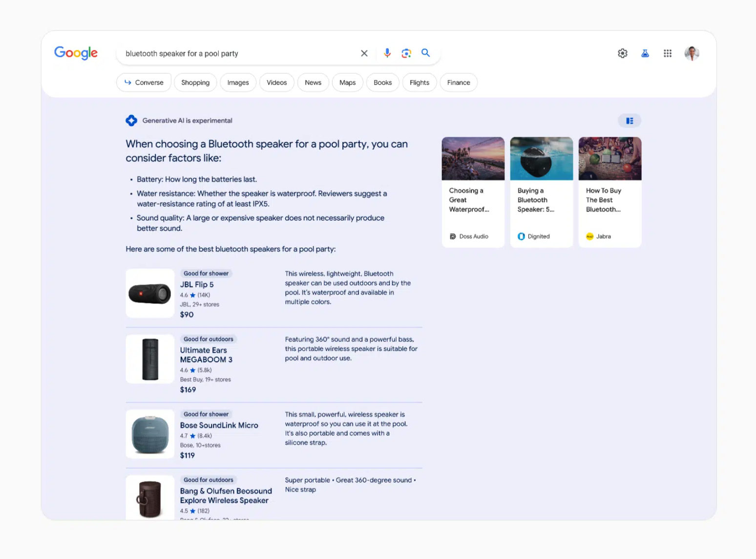Image resolution: width=756 pixels, height=559 pixels.
Task: Click the Beosound Explore product image
Action: point(150,497)
